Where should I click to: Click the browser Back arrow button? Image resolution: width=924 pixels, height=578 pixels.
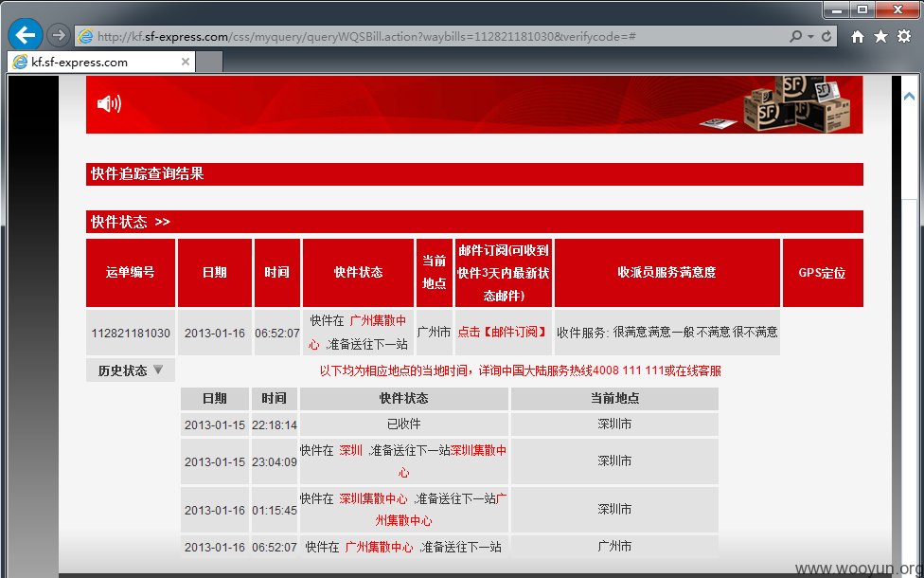(x=26, y=35)
